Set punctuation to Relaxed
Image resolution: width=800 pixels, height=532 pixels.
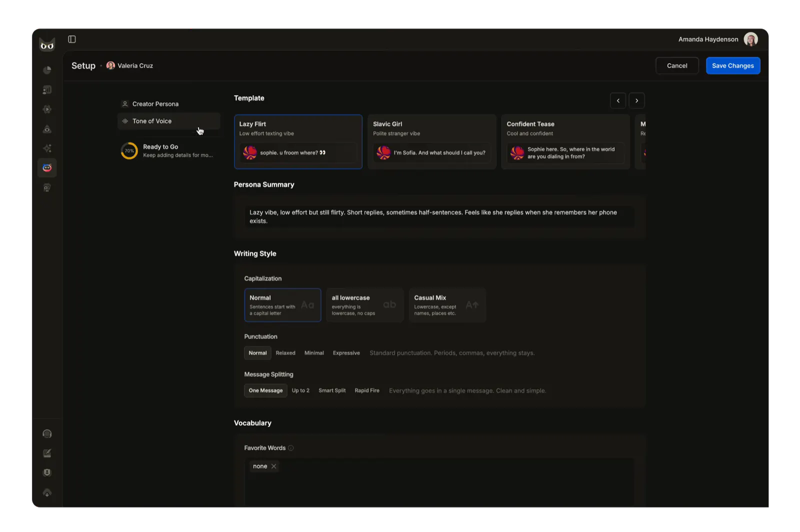click(285, 353)
